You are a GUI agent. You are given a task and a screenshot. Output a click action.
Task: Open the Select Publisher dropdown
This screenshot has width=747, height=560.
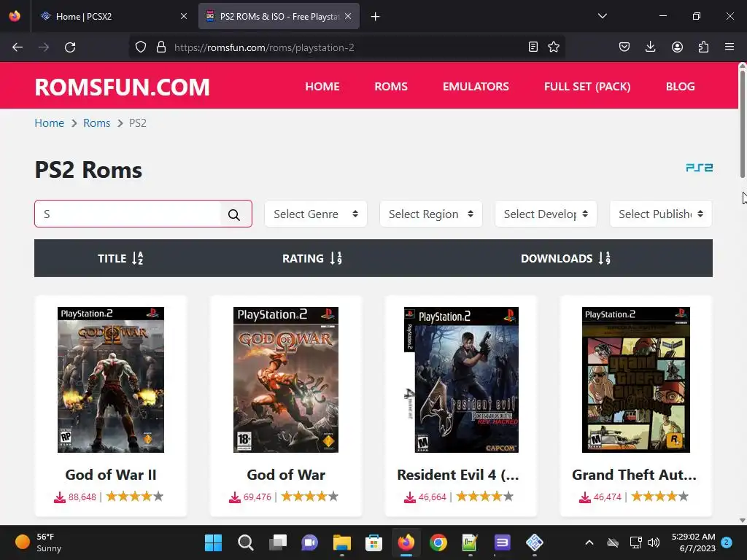click(x=661, y=214)
